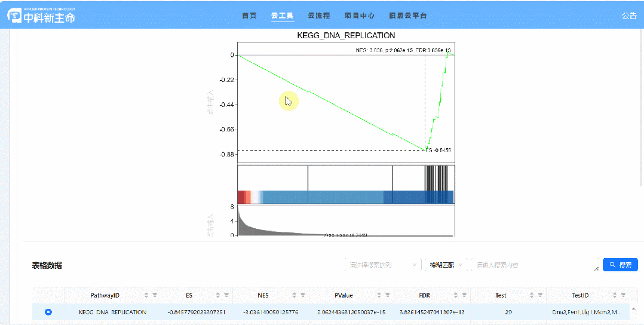Click the NES value -3.036149050125776
The height and width of the screenshot is (325, 644).
271,312
